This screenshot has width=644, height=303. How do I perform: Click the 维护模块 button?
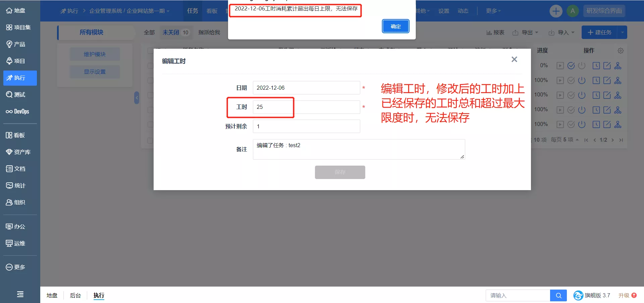tap(95, 54)
